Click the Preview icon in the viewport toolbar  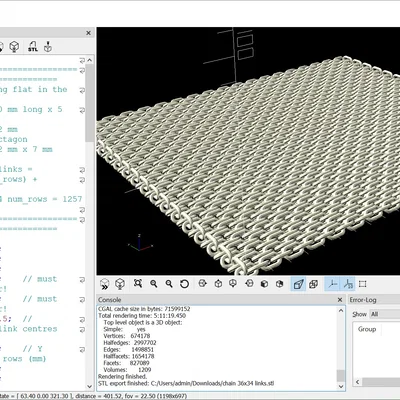[105, 284]
